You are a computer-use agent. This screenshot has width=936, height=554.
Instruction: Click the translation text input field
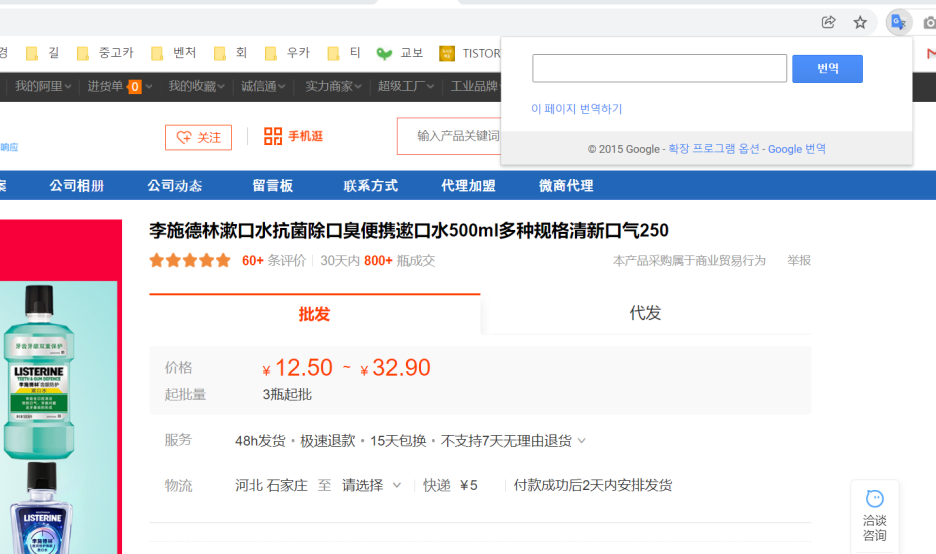(659, 68)
